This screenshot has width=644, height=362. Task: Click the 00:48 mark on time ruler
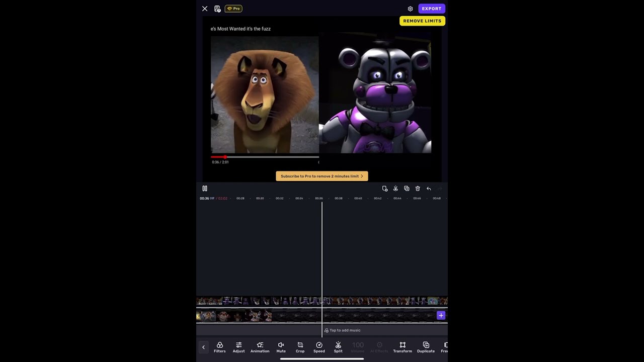pos(437,198)
